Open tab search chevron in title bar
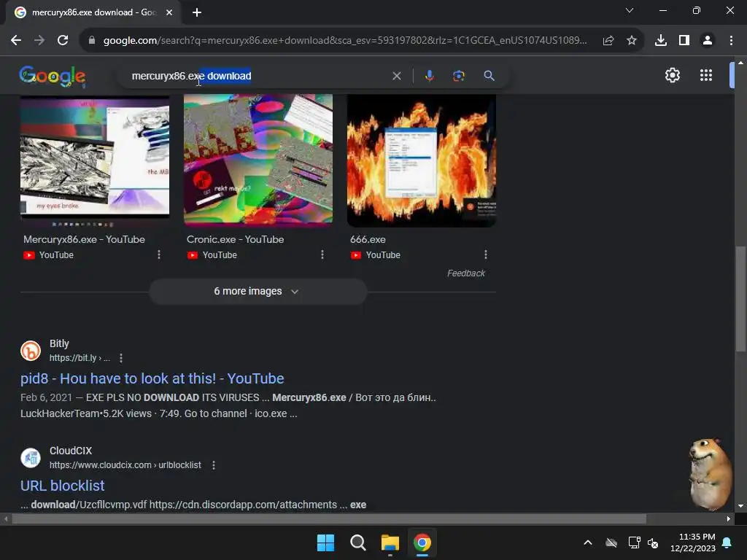Viewport: 747px width, 560px height. click(x=630, y=10)
